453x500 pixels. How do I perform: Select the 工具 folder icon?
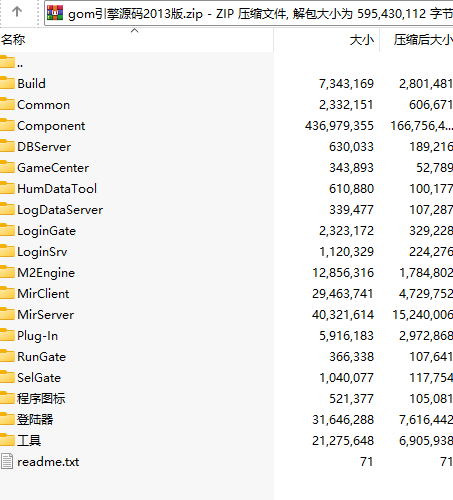click(x=7, y=440)
